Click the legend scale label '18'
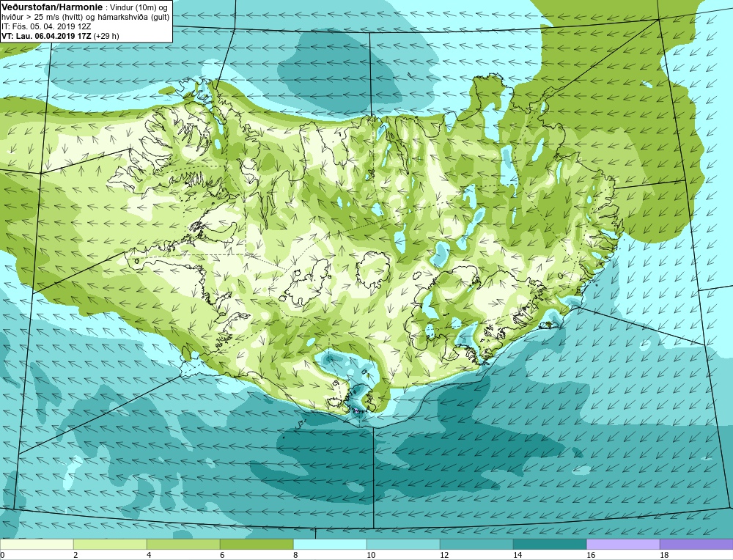This screenshot has width=733, height=560. (x=664, y=555)
